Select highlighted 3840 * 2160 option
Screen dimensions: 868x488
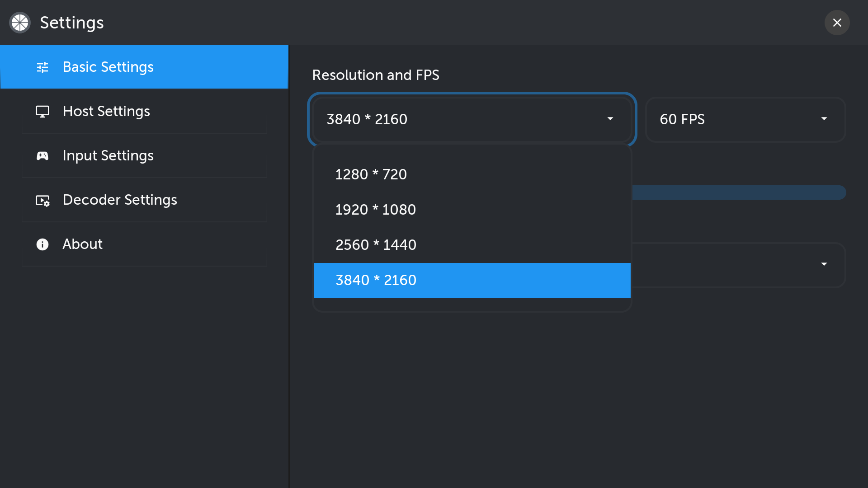point(375,280)
